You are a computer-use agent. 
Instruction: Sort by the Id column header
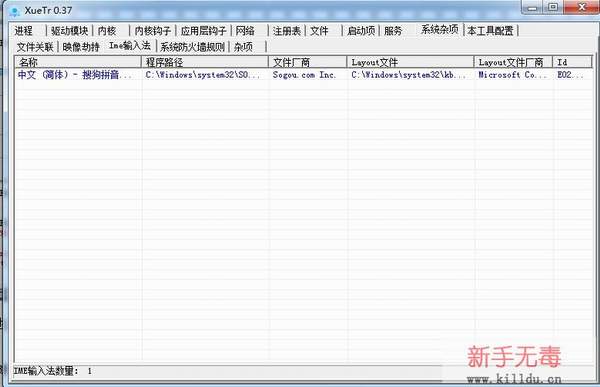tap(572, 62)
